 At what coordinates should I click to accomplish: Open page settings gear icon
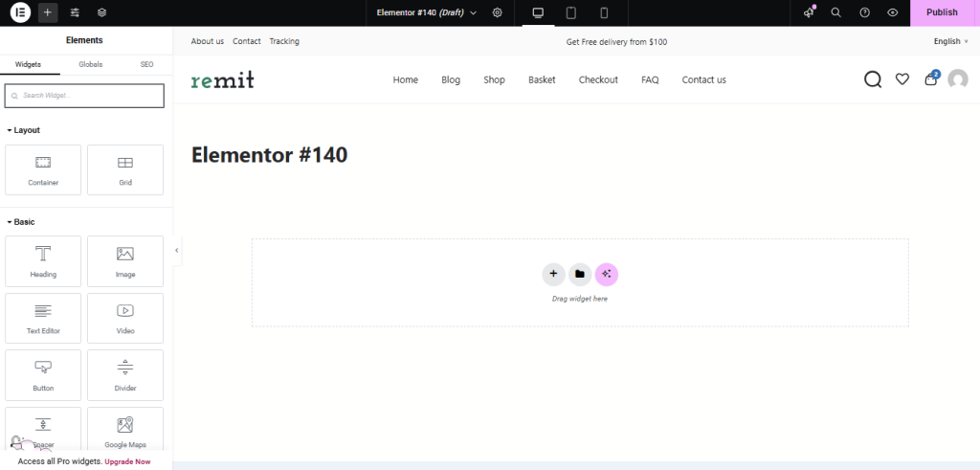[498, 12]
